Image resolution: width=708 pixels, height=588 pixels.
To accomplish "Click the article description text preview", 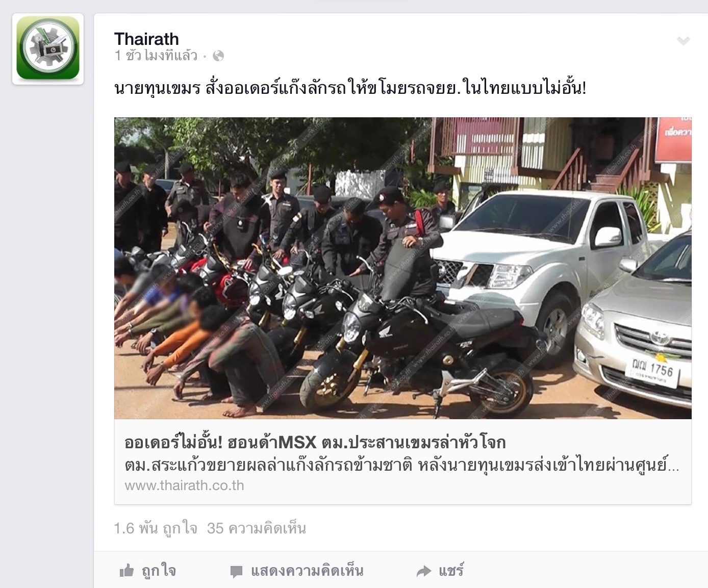I will (401, 465).
